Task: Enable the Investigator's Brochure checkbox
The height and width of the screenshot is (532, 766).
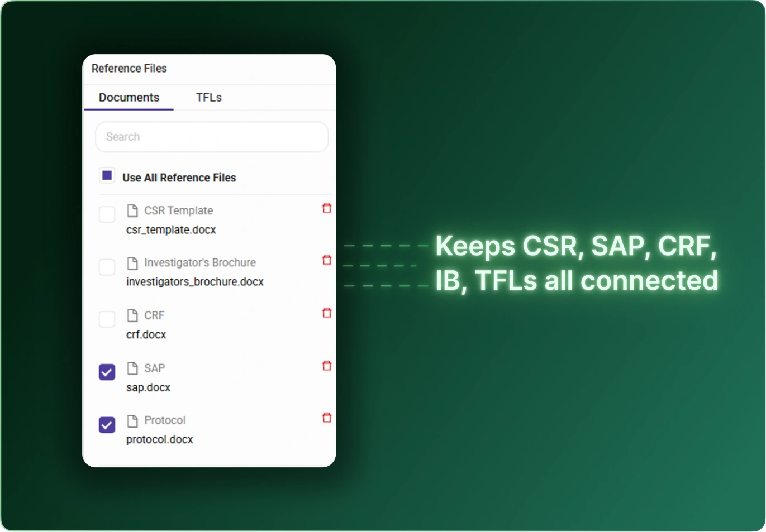Action: 107,267
